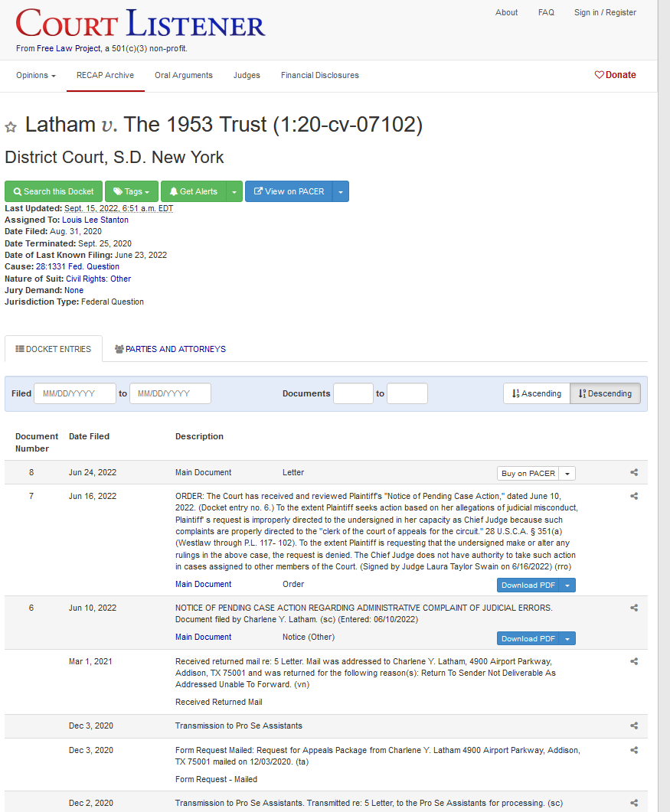Click document number 6 cell
Image resolution: width=670 pixels, height=812 pixels.
coord(31,608)
